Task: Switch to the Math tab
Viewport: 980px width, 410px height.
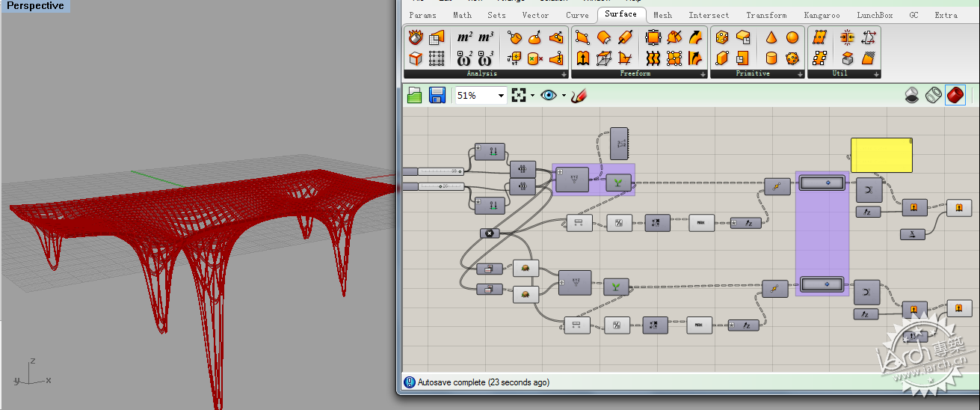Action: point(463,15)
